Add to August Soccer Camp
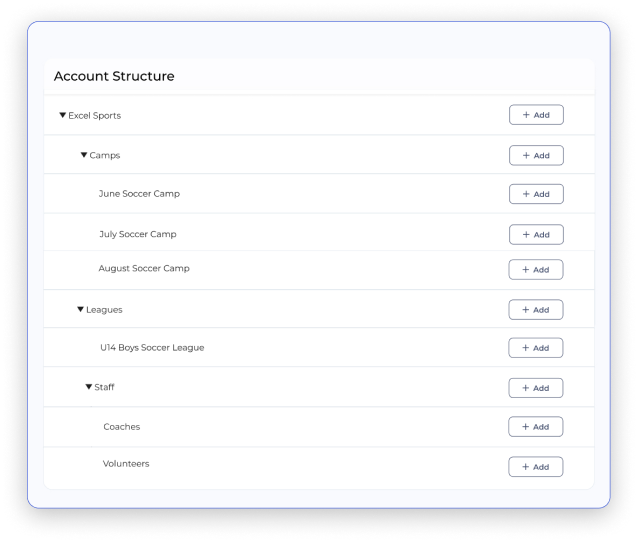 coord(536,269)
